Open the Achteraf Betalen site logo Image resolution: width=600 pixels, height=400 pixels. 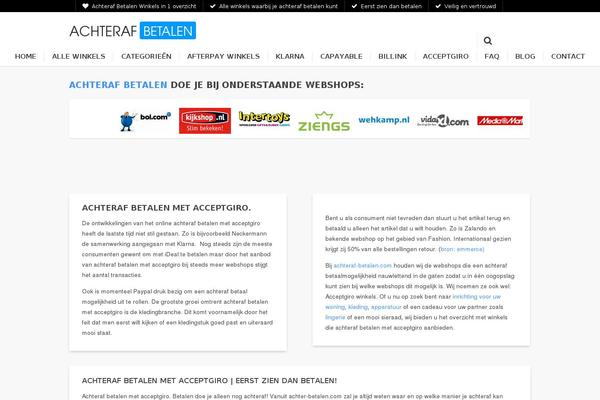[133, 31]
